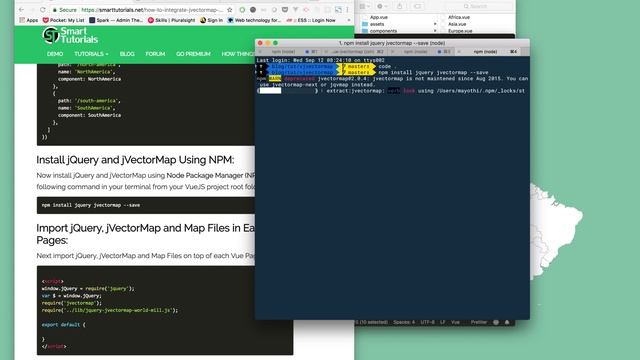Open the Sign In bookmark
This screenshot has width=640, height=360.
coord(211,20)
